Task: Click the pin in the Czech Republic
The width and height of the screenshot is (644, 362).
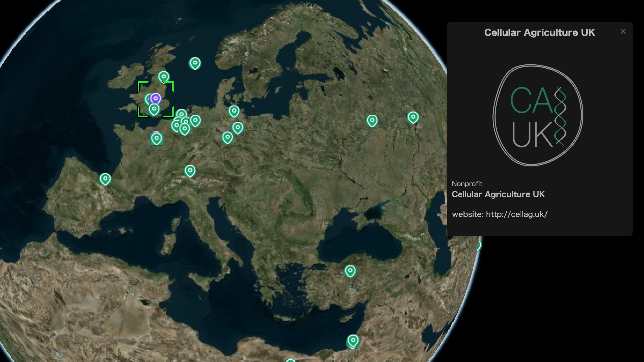Action: 228,137
